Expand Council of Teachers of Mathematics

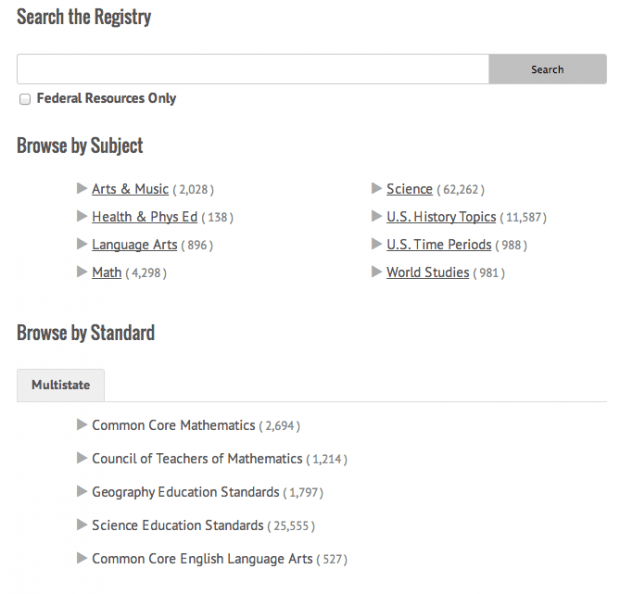82,458
